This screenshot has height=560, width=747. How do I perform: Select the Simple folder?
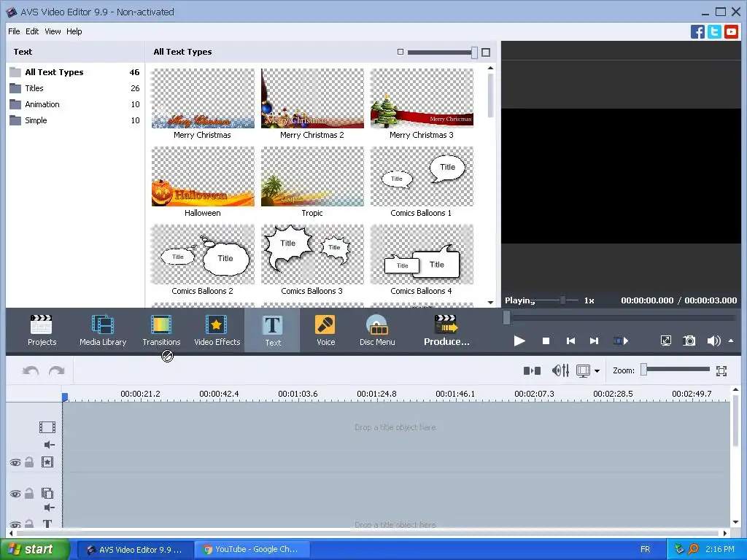pyautogui.click(x=75, y=120)
